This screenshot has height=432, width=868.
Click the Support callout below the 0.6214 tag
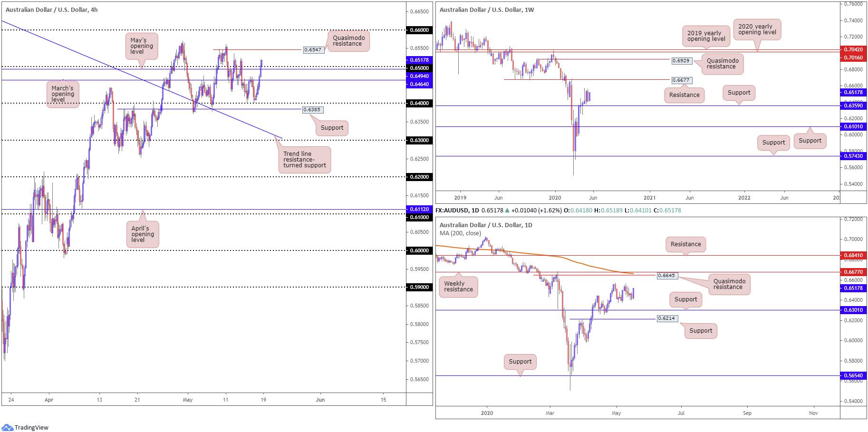(x=701, y=331)
